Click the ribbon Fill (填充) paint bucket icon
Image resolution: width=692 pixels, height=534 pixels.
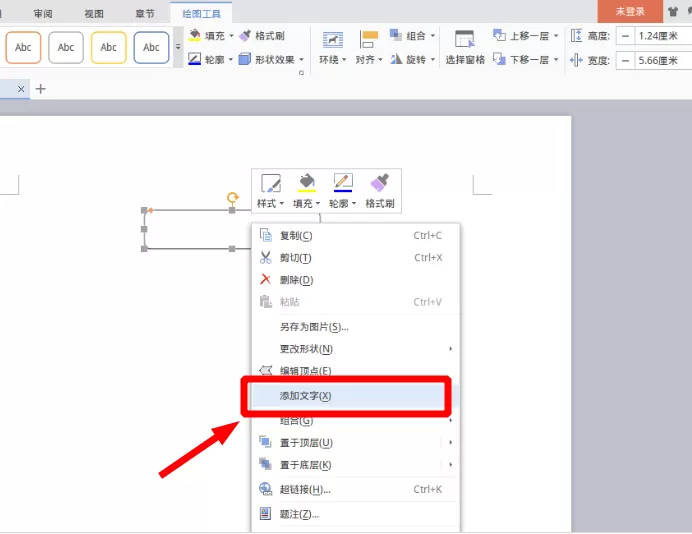(x=195, y=35)
